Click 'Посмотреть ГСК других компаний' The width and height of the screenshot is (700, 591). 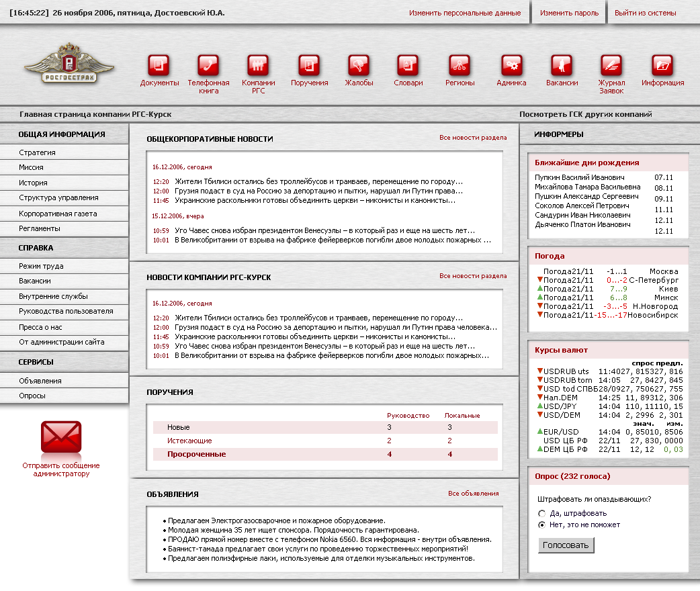tap(585, 114)
